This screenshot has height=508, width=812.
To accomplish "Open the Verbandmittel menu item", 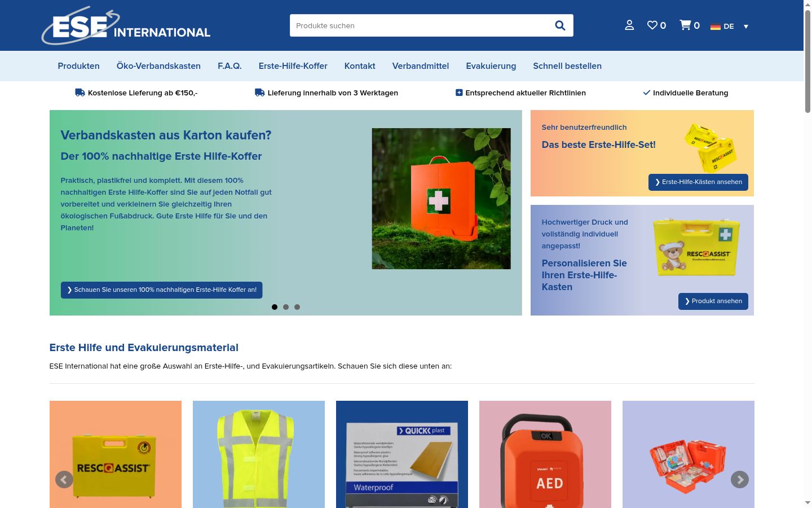I will (421, 66).
